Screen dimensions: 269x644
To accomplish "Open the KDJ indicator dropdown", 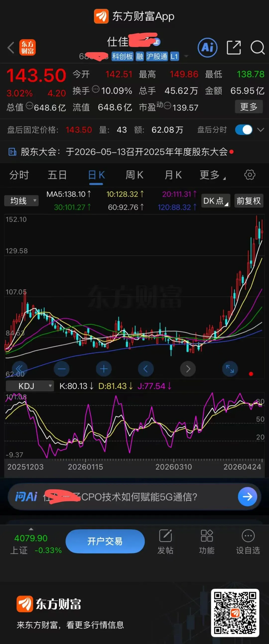I will pos(30,386).
